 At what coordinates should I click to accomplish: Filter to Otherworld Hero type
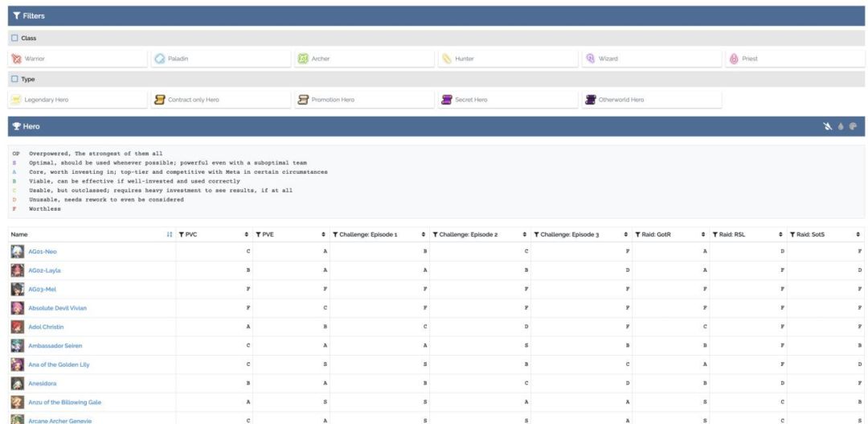652,100
